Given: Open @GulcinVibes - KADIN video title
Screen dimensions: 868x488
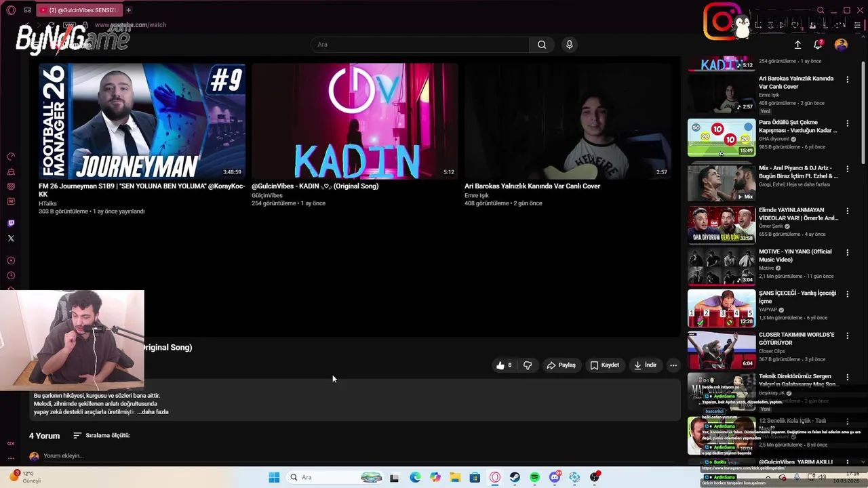Looking at the screenshot, I should point(315,186).
